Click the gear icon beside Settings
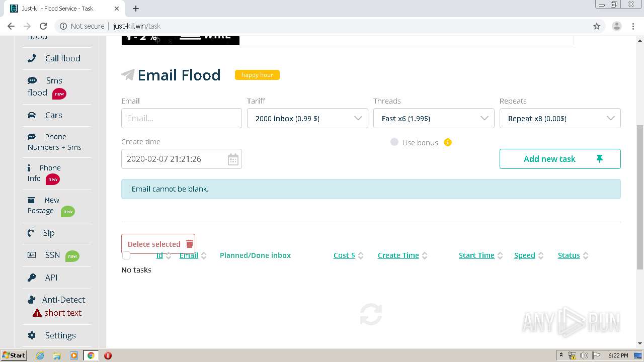Image resolution: width=644 pixels, height=362 pixels. [32, 335]
